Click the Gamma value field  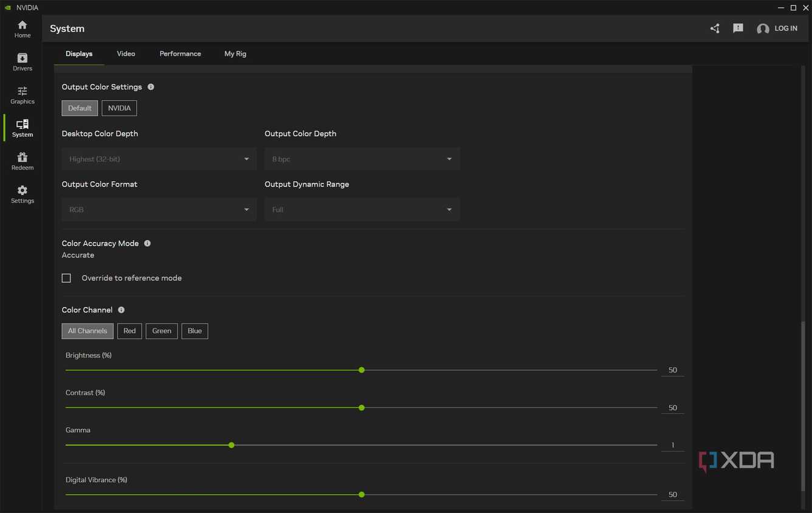coord(673,446)
